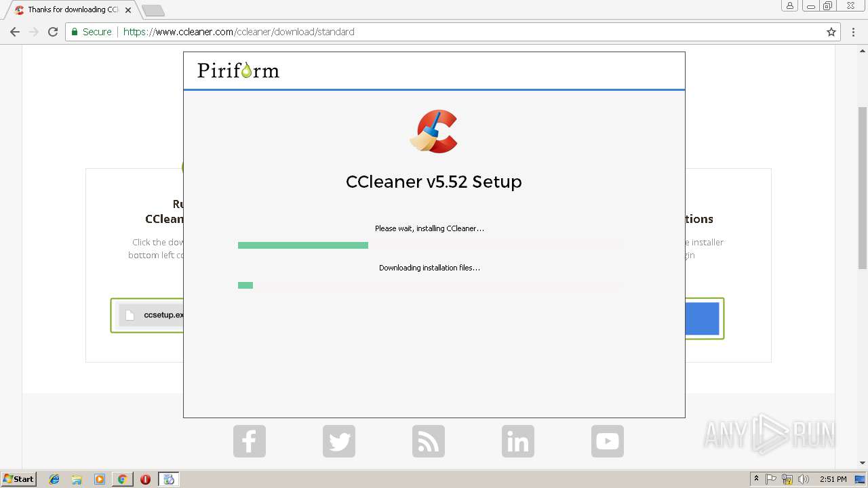Bookmark this page with the star icon
The image size is (868, 488).
831,32
